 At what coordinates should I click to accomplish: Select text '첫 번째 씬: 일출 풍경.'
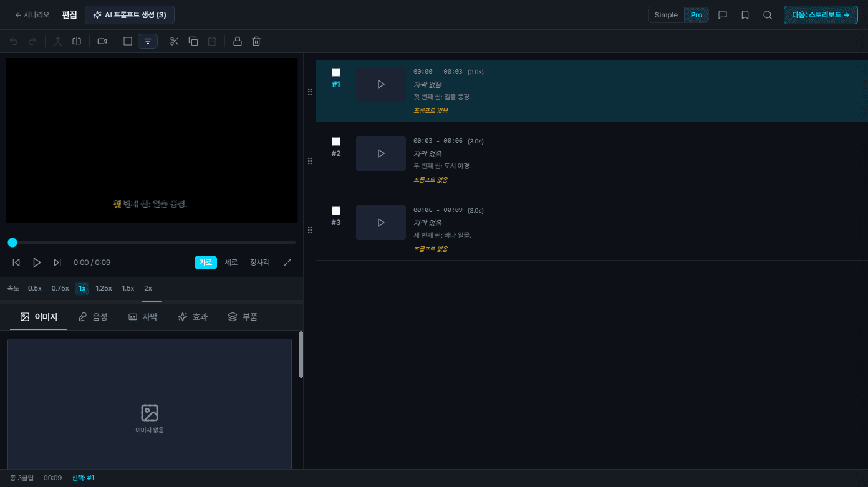[442, 97]
